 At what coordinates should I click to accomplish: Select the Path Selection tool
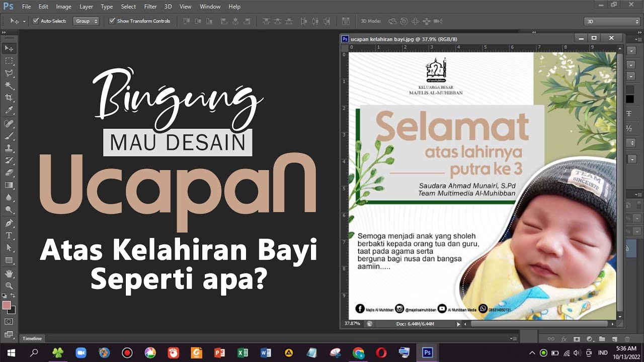(x=9, y=247)
